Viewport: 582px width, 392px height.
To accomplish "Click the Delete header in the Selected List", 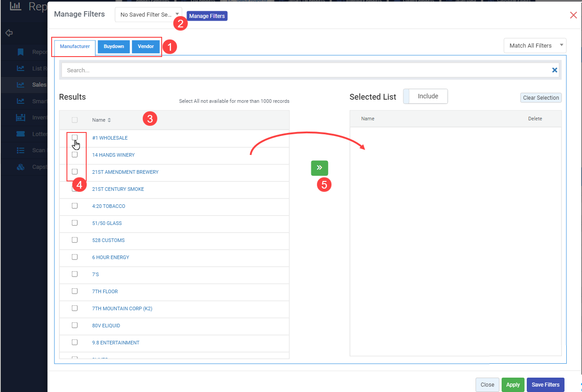I will tap(535, 119).
